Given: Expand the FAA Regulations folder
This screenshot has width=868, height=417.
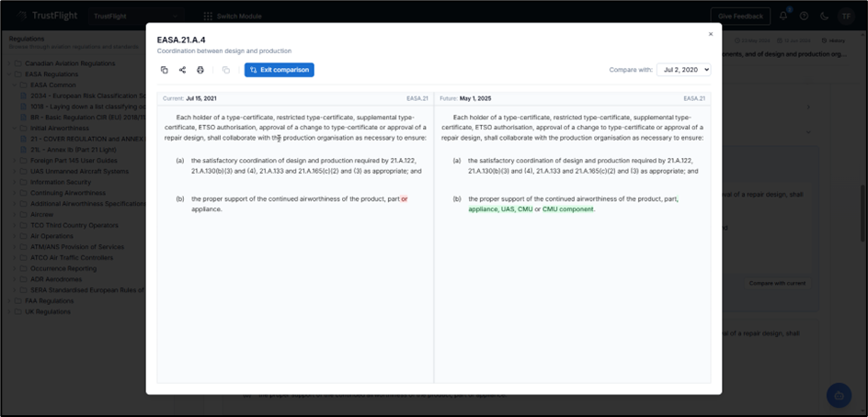Looking at the screenshot, I should click(x=8, y=301).
